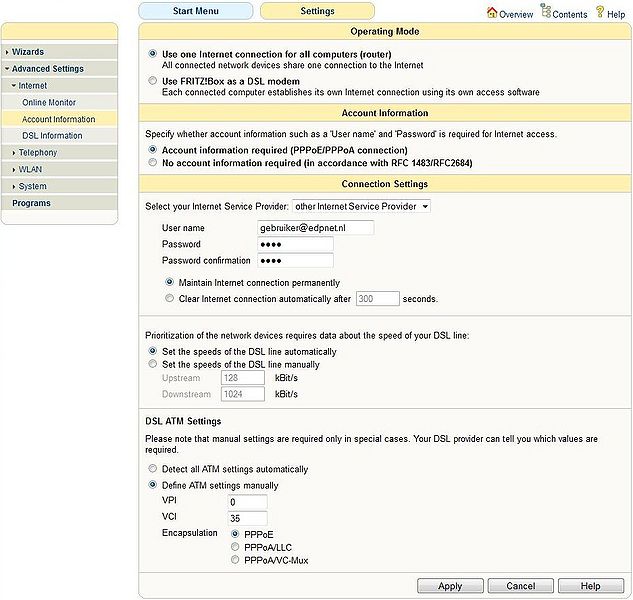Select Account Information in sidebar
633x600 pixels.
click(59, 119)
